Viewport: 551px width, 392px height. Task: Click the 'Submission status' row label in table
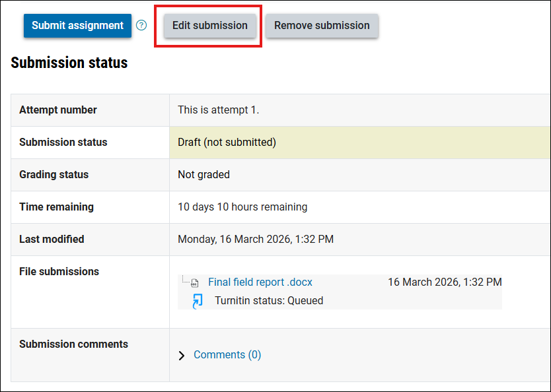pos(63,143)
